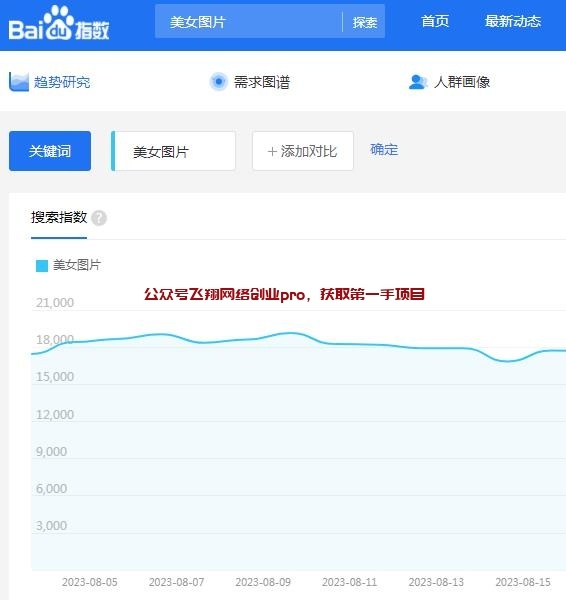566x600 pixels.
Task: Click the blue 关键词 button
Action: 50,151
